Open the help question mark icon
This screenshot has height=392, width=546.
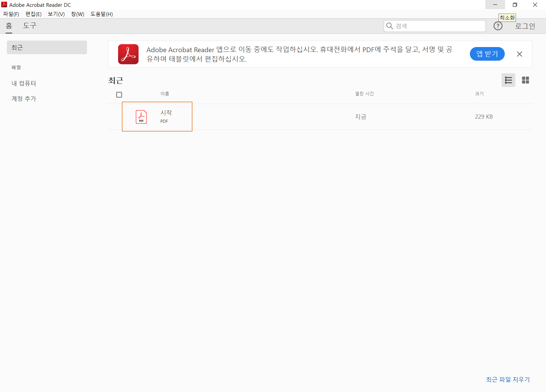point(498,26)
